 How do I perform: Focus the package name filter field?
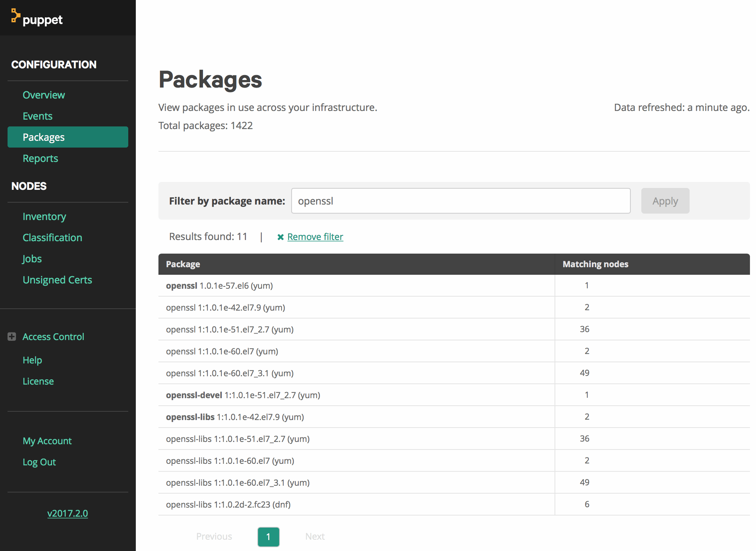[461, 201]
